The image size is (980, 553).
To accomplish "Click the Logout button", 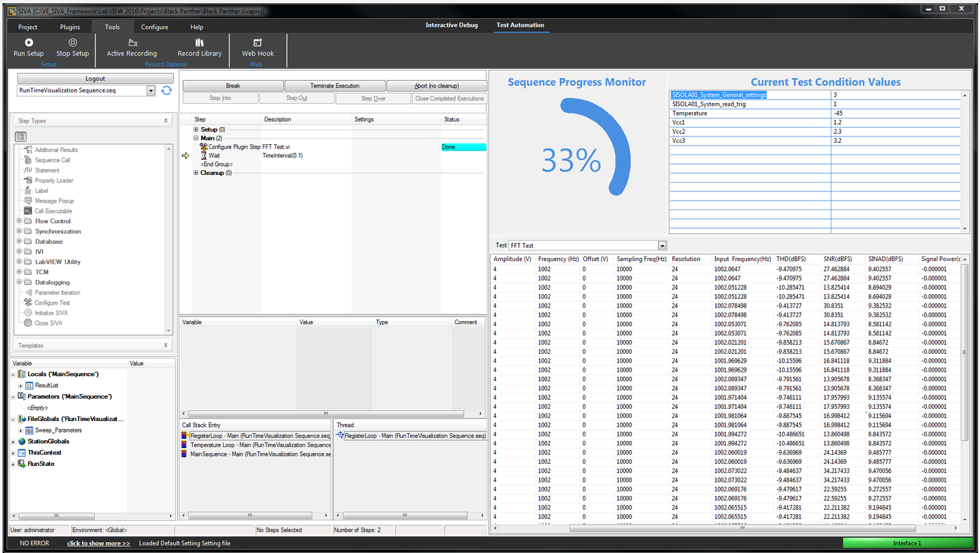I will (x=95, y=78).
